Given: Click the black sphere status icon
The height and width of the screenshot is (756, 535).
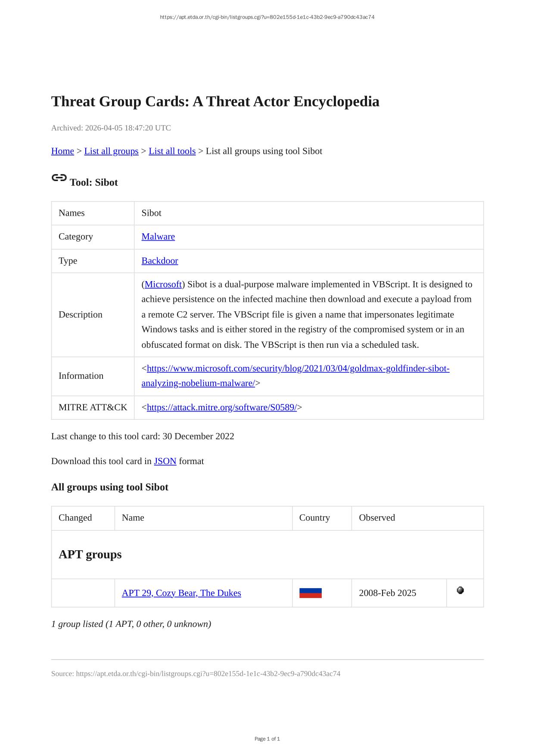Looking at the screenshot, I should tap(460, 591).
